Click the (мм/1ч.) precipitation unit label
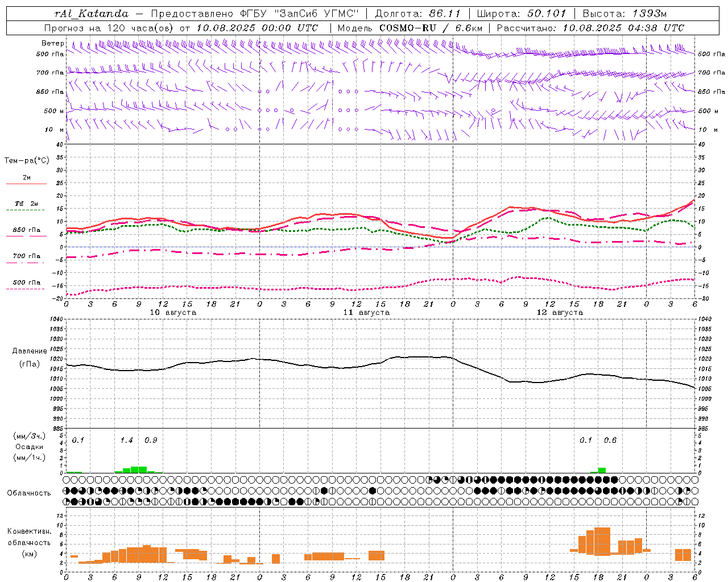 [30, 458]
